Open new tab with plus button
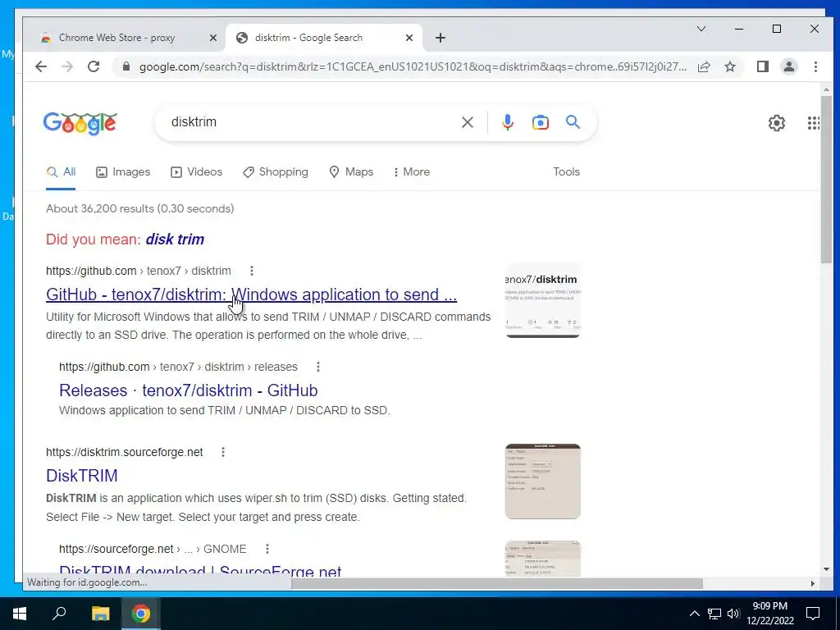840x630 pixels. click(x=441, y=38)
